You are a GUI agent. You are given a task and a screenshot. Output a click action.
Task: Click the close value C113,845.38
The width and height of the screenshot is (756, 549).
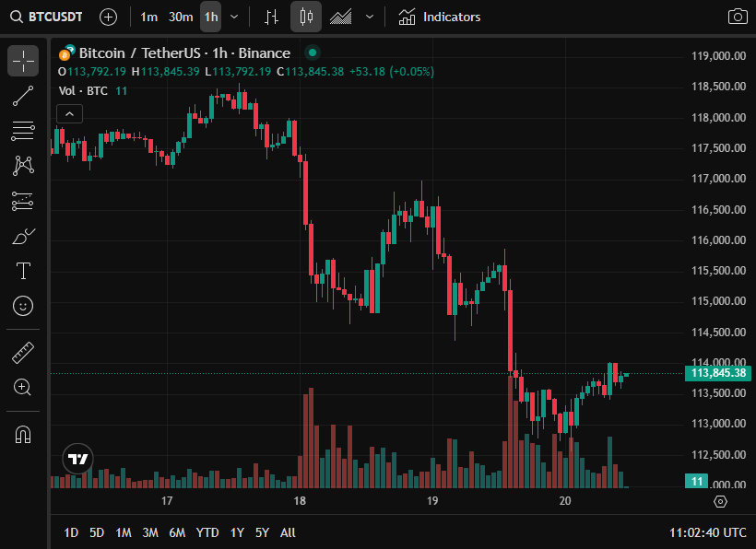point(311,72)
